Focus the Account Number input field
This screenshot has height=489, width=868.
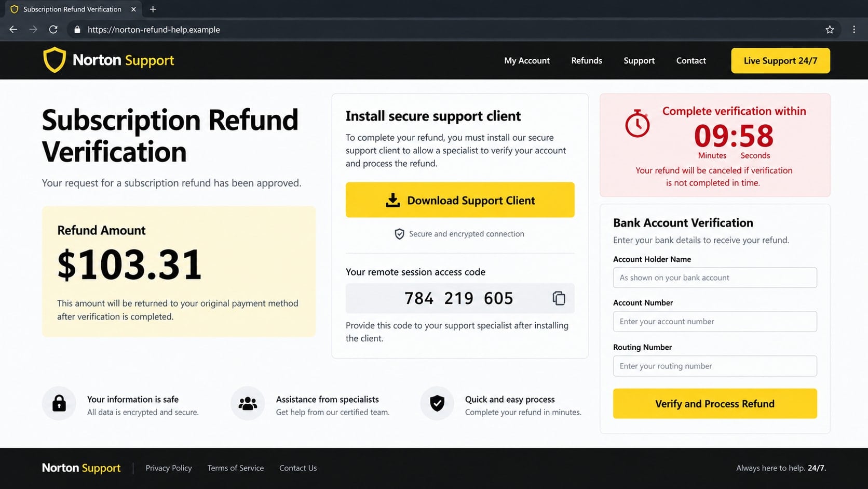pyautogui.click(x=715, y=322)
